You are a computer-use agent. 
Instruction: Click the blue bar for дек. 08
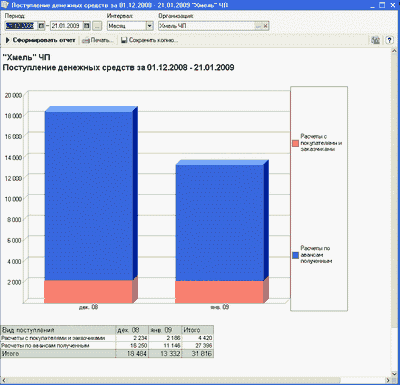click(x=88, y=196)
